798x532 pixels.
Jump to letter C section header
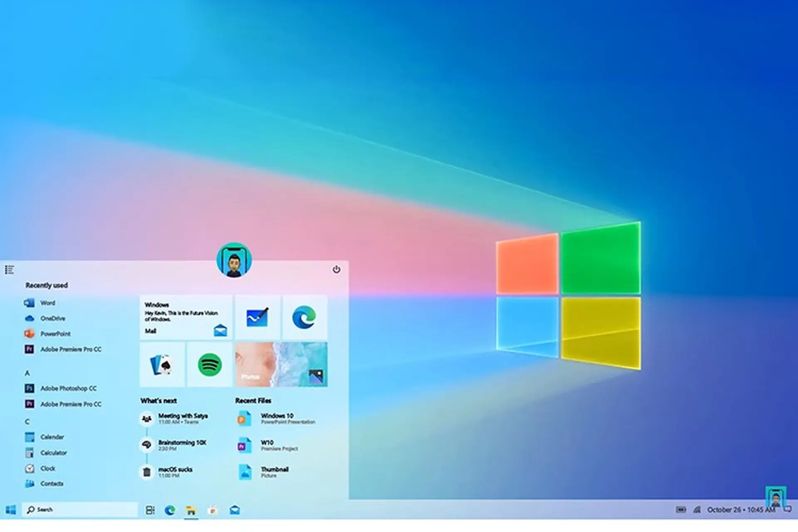pyautogui.click(x=27, y=421)
